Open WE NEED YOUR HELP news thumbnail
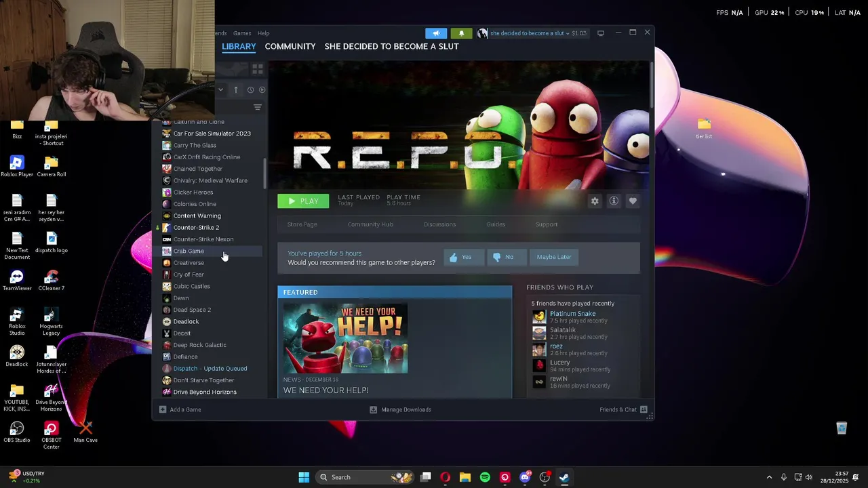Image resolution: width=868 pixels, height=488 pixels. click(x=345, y=338)
